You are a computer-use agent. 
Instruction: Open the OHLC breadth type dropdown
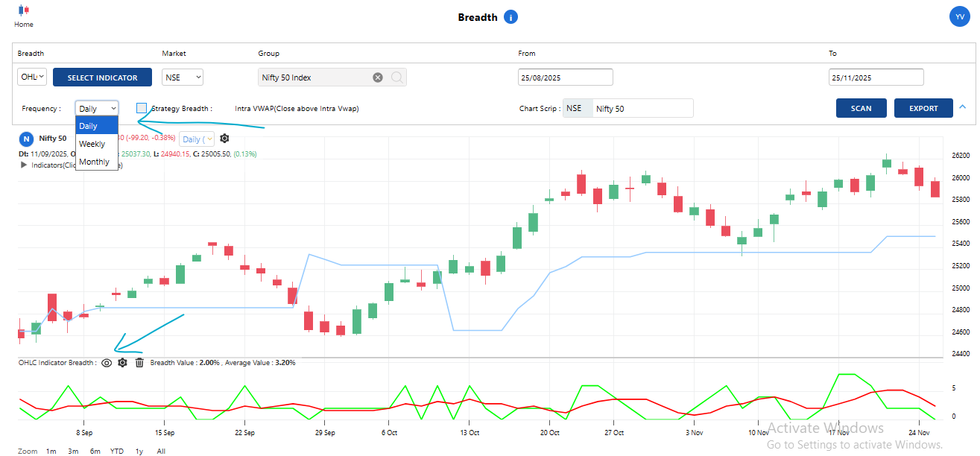pyautogui.click(x=32, y=77)
